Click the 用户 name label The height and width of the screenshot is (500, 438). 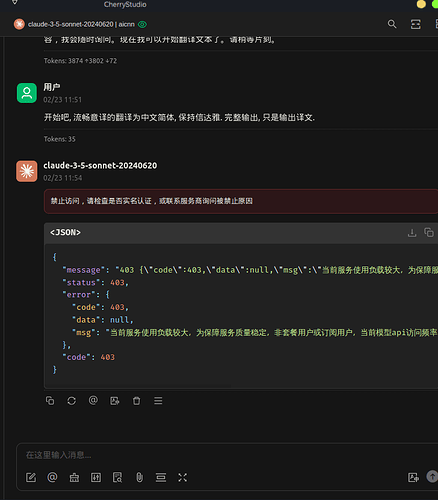pyautogui.click(x=52, y=87)
